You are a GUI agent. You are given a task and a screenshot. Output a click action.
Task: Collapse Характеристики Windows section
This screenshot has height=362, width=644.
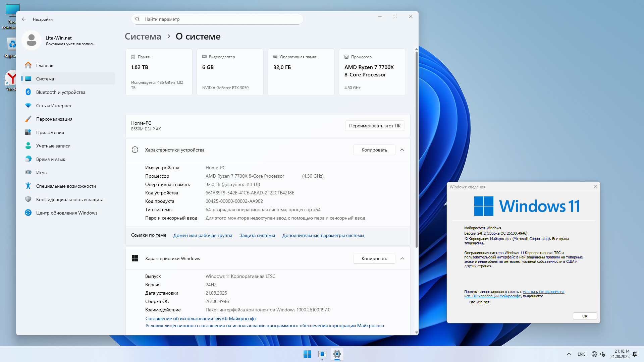402,258
